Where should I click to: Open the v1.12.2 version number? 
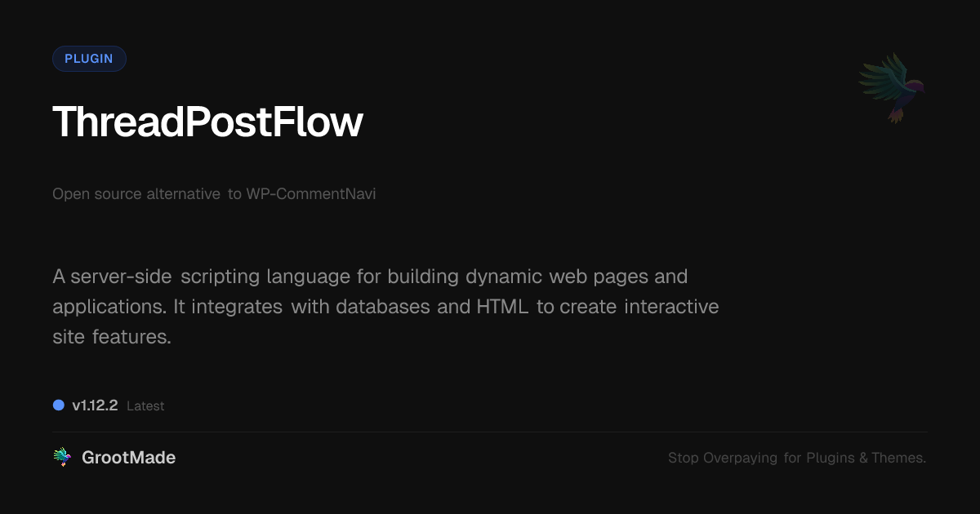click(x=95, y=405)
